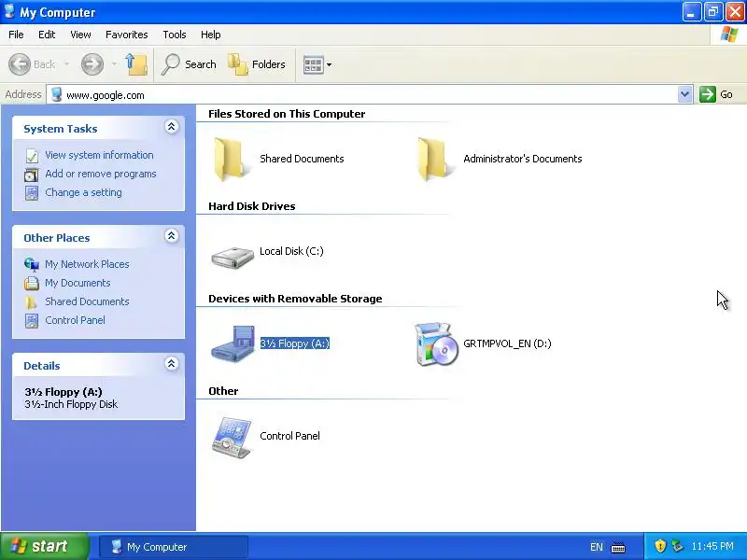Click the green Go arrow button
747x560 pixels.
click(708, 94)
